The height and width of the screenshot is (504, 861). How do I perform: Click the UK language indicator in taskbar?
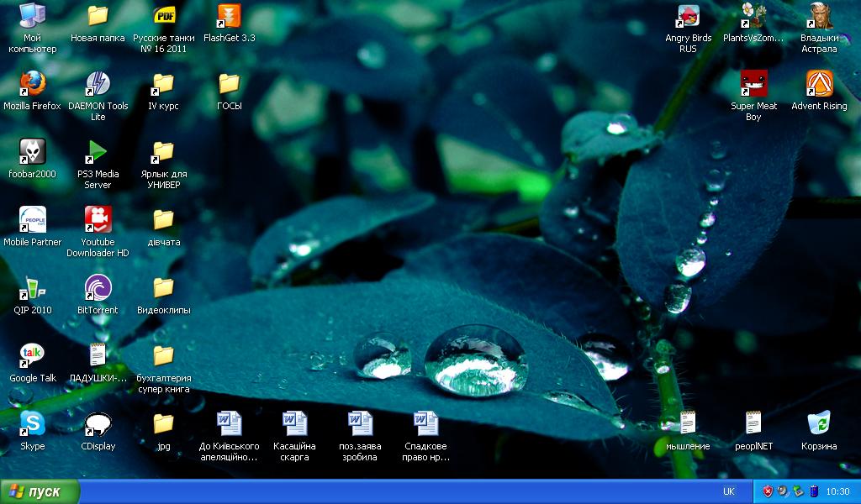(x=728, y=491)
